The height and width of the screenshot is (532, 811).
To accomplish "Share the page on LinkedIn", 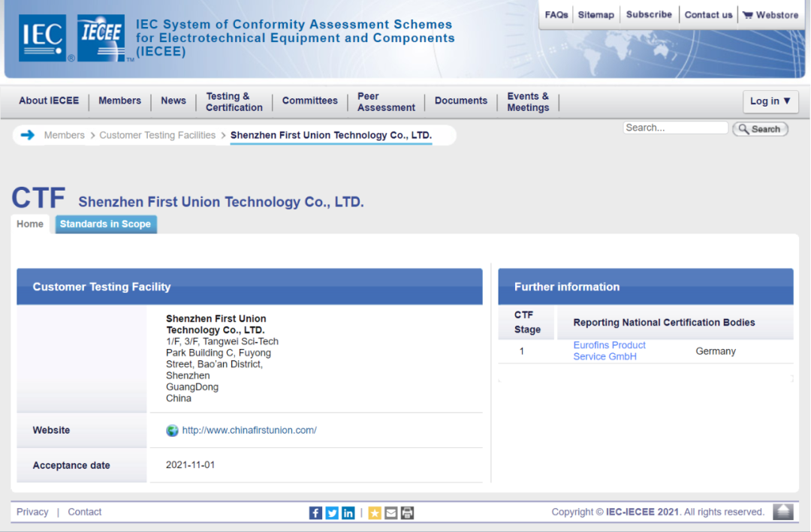I will pos(348,513).
